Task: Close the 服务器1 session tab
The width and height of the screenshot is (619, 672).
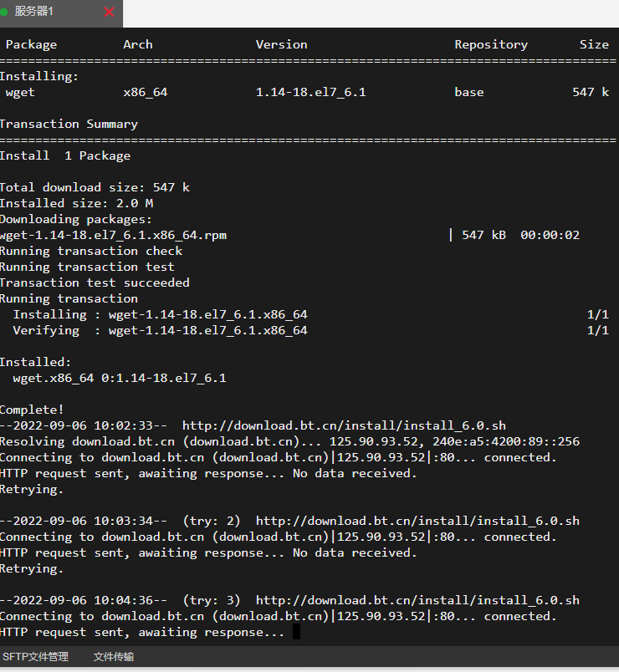Action: 110,12
